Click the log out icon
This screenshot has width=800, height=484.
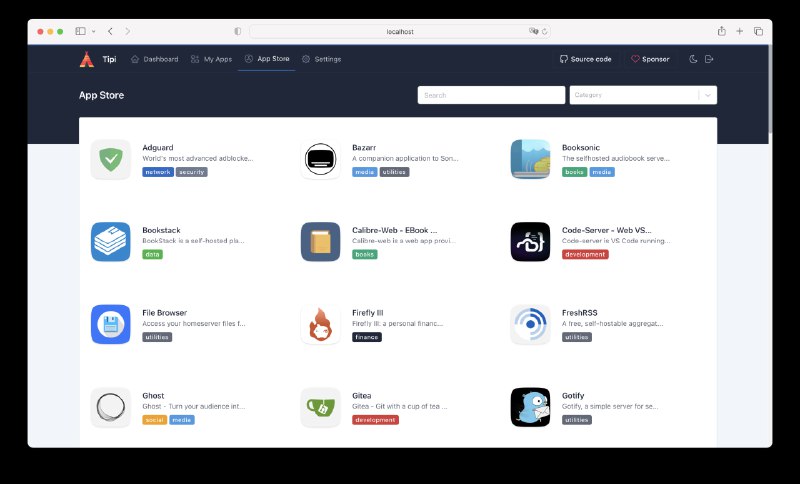pyautogui.click(x=709, y=59)
